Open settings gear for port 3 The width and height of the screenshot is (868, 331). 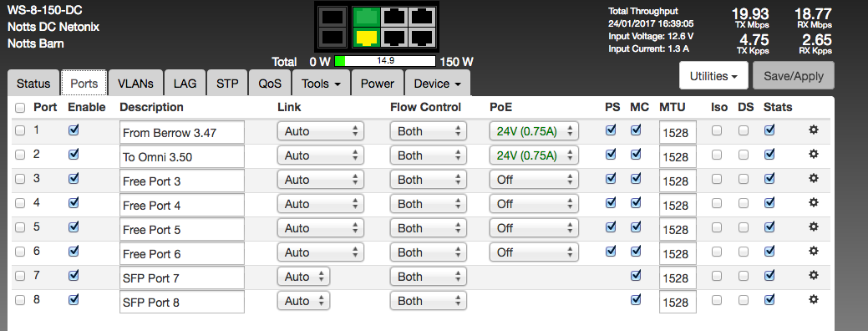(x=813, y=178)
